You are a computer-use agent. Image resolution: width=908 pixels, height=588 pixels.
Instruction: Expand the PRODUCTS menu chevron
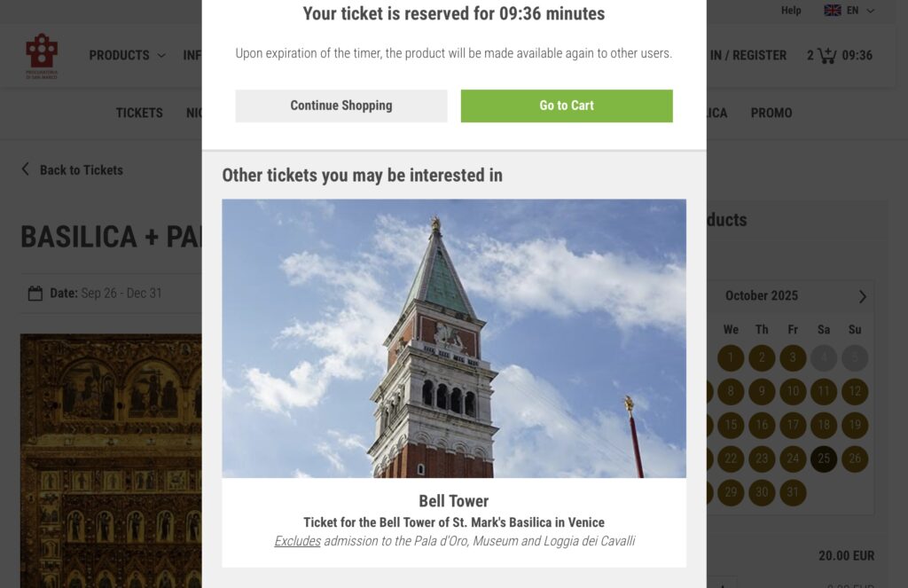161,55
